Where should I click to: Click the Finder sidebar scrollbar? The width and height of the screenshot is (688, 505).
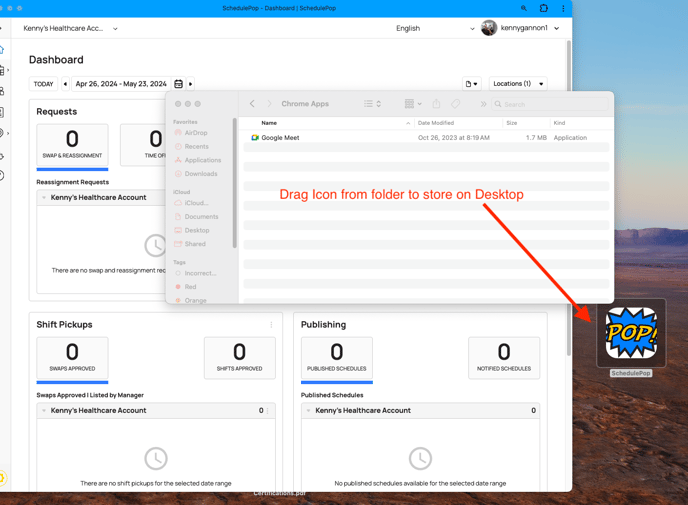pos(235,183)
